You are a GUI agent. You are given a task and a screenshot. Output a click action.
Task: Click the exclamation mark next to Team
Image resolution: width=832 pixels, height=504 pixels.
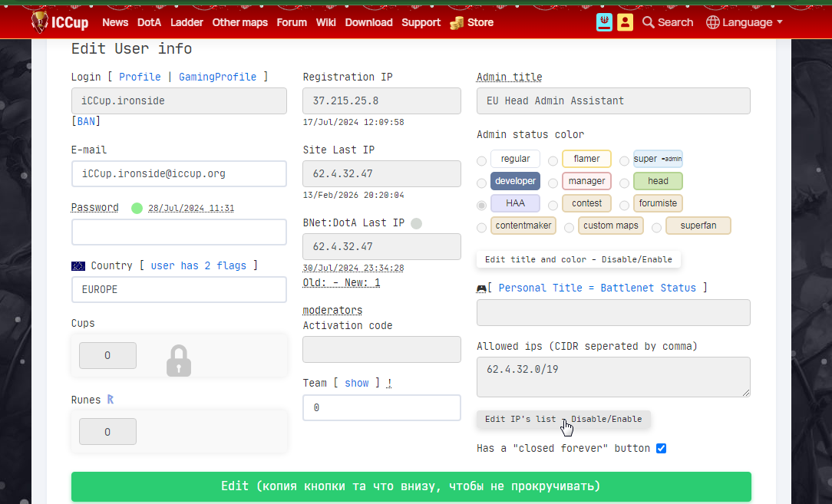(389, 383)
